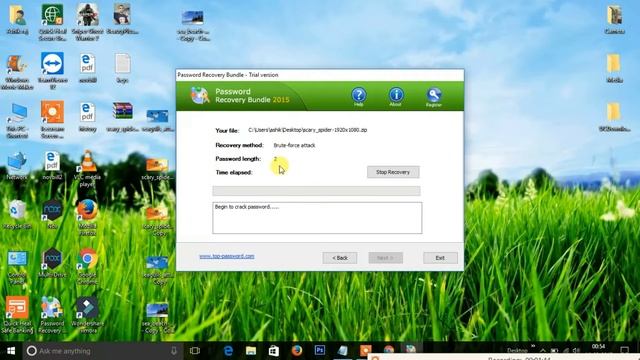Open Microsoft Edge from the taskbar
The width and height of the screenshot is (640, 360).
point(228,351)
